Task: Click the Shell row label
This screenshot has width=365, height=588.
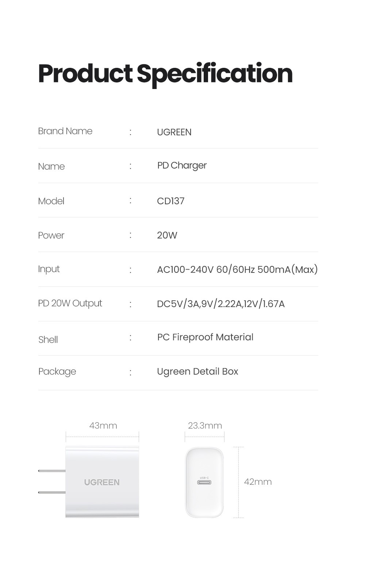Action: 48,340
